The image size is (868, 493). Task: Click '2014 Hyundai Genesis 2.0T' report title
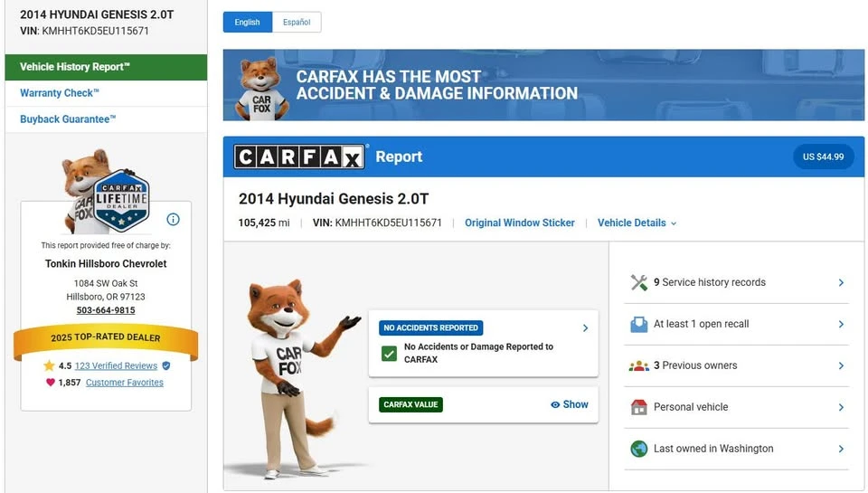click(x=334, y=199)
